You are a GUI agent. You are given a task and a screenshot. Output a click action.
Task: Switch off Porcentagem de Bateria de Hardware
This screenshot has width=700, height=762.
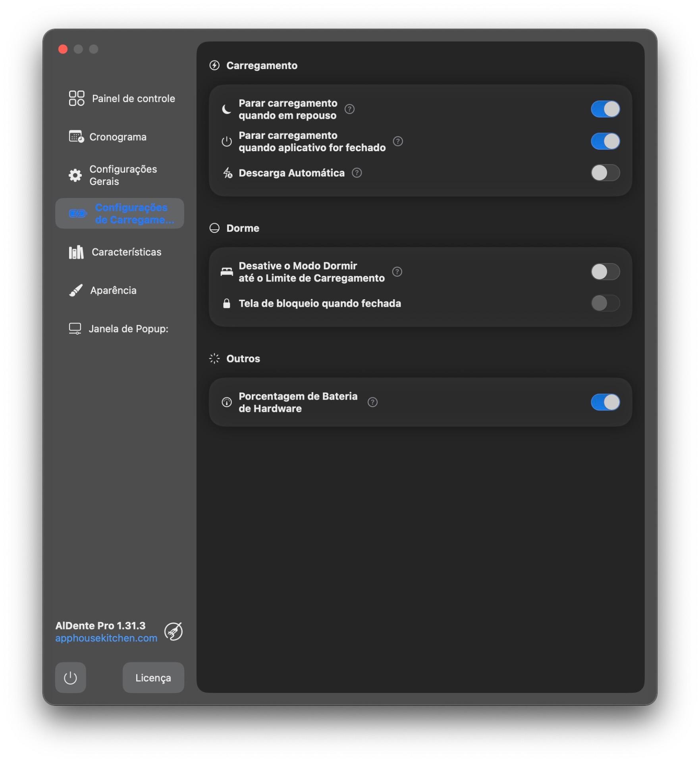point(605,402)
